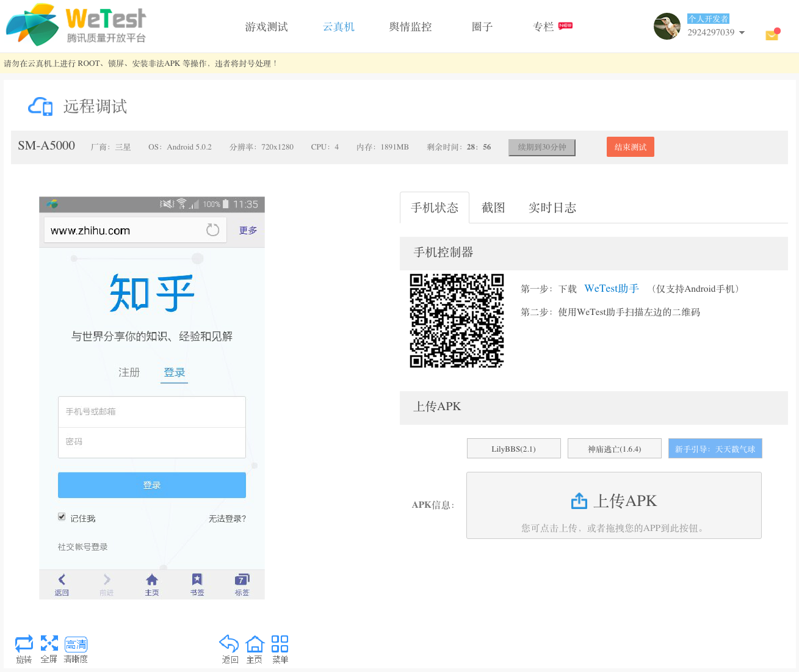799x672 pixels.
Task: Click the 远程调试 cloud phone icon
Action: pos(40,106)
